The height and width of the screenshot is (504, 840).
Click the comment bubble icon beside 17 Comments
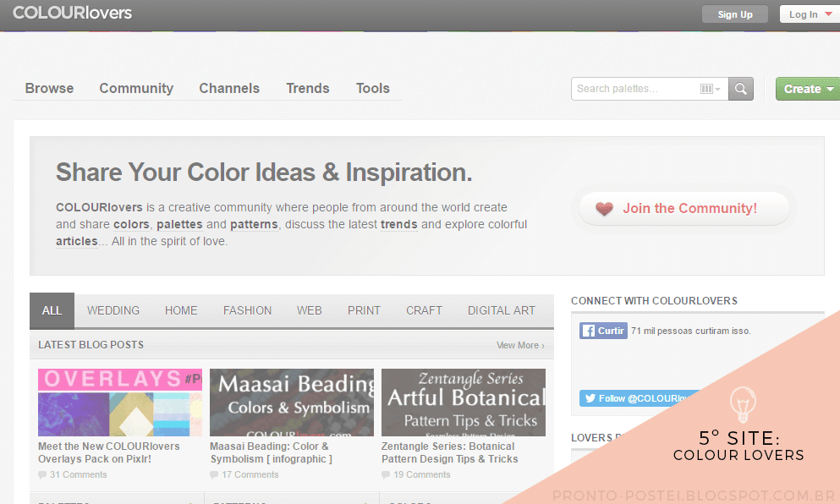tap(214, 474)
